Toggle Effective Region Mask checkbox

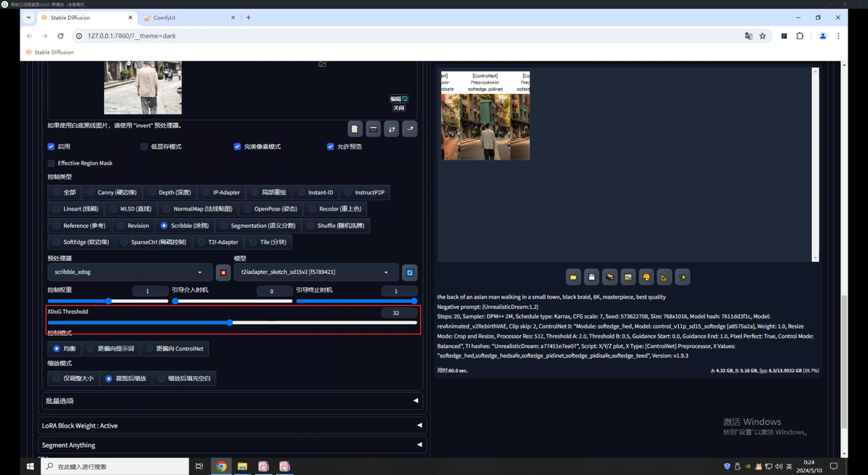tap(51, 163)
